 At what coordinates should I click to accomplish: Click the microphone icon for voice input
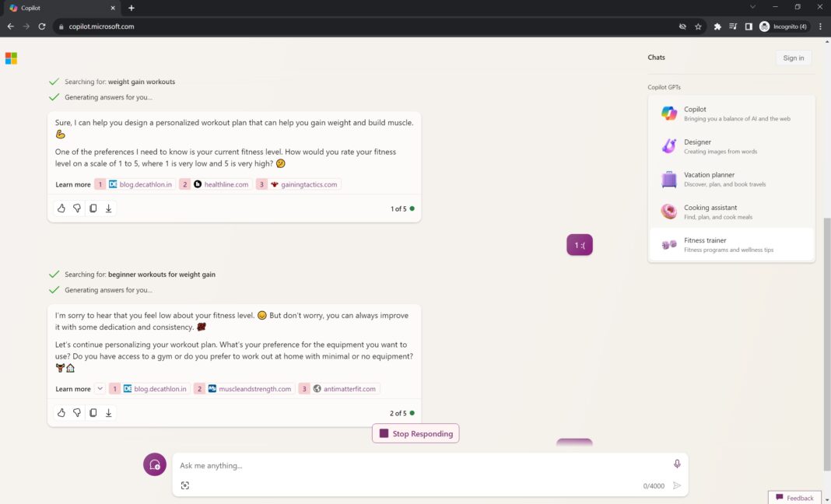pyautogui.click(x=676, y=464)
